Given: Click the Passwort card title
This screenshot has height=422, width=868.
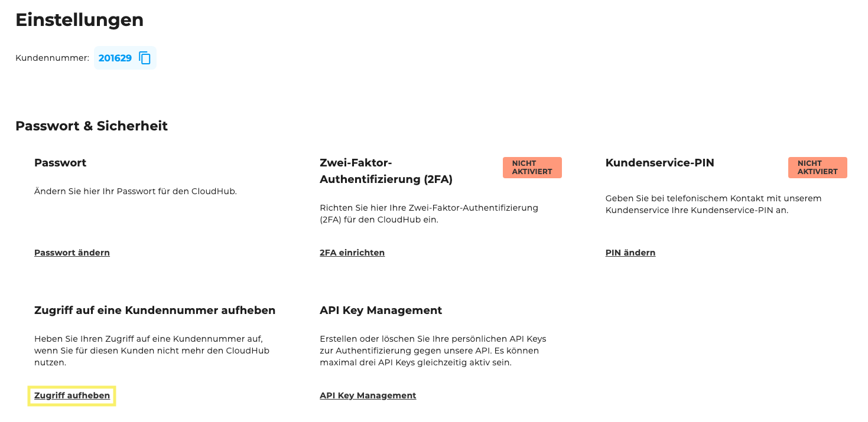Looking at the screenshot, I should coord(60,162).
